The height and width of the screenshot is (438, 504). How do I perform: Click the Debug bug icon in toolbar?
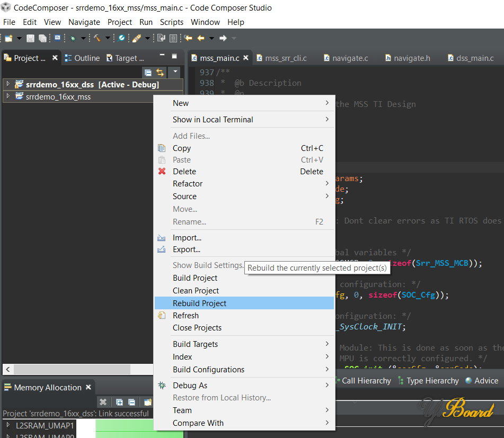[73, 38]
